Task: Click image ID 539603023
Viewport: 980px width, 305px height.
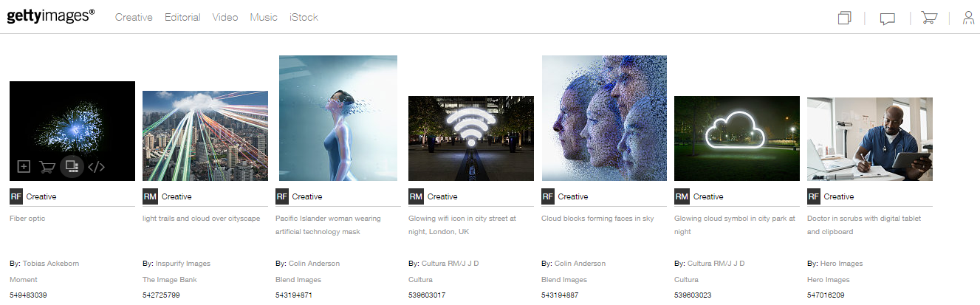Action: 693,295
